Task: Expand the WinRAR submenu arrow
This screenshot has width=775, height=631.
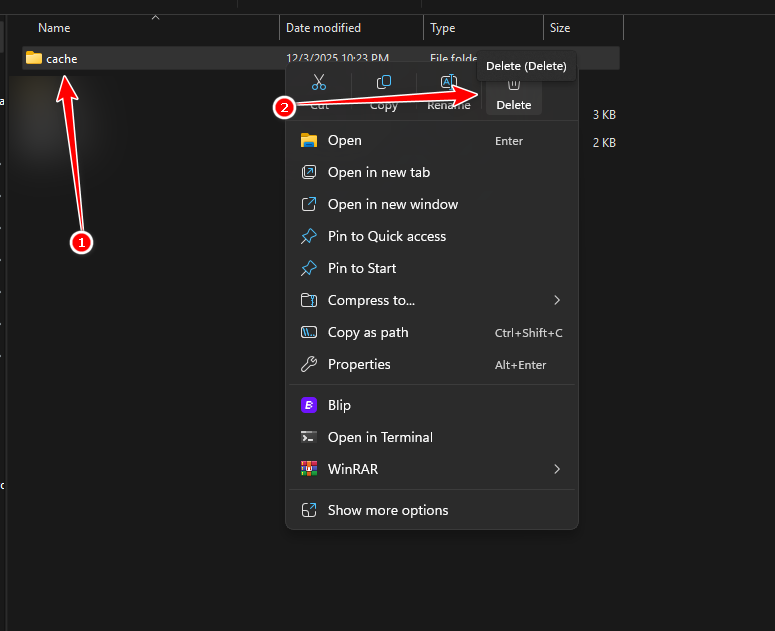Action: (556, 469)
